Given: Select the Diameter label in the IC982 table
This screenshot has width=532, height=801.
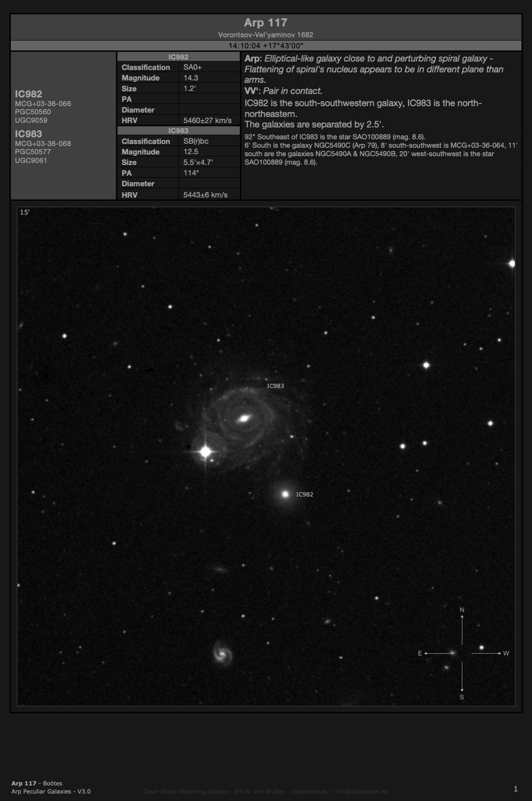Looking at the screenshot, I should click(138, 110).
